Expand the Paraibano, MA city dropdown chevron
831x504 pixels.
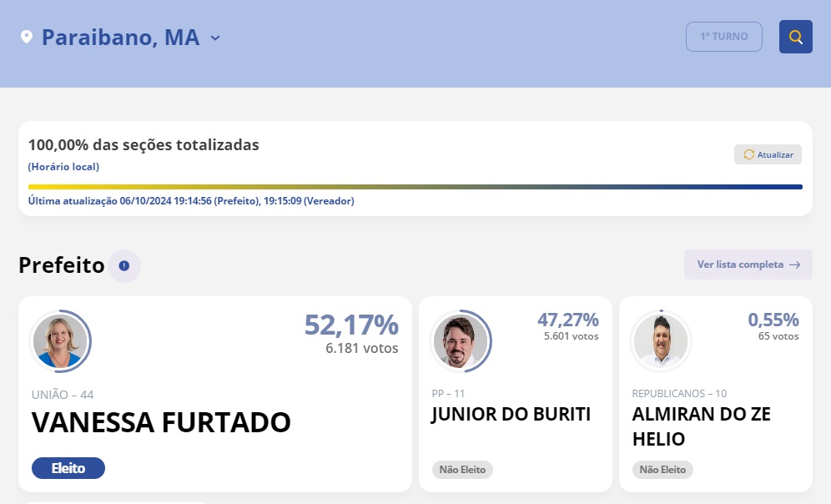click(215, 38)
